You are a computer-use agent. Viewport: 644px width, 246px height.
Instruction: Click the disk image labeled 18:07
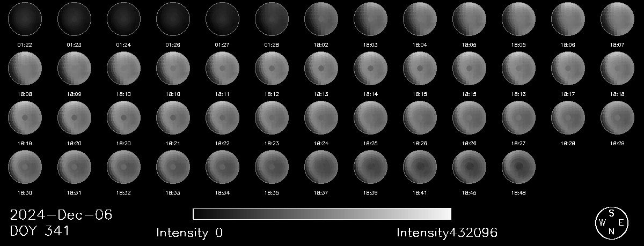coord(617,19)
